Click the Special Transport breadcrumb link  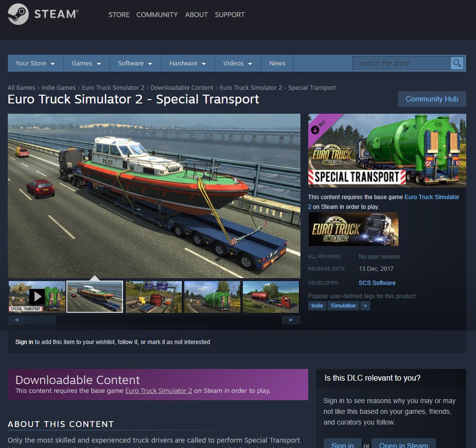pyautogui.click(x=278, y=87)
